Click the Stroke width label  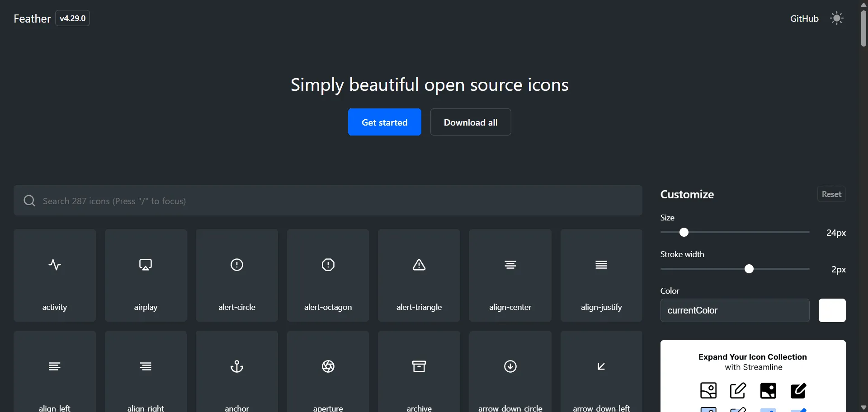[x=682, y=254]
